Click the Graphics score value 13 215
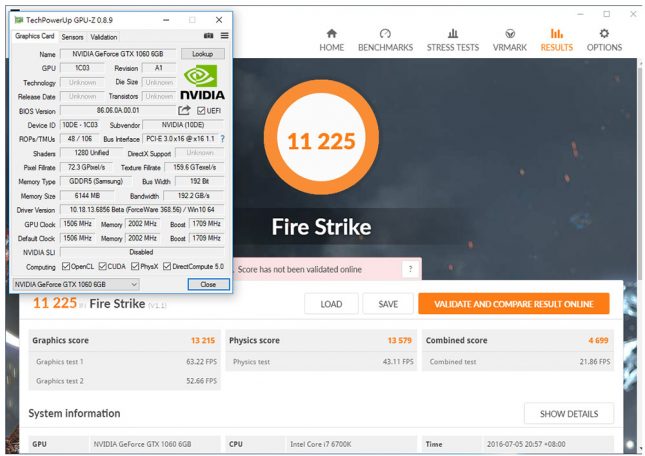Image resolution: width=645 pixels, height=456 pixels. (x=203, y=340)
